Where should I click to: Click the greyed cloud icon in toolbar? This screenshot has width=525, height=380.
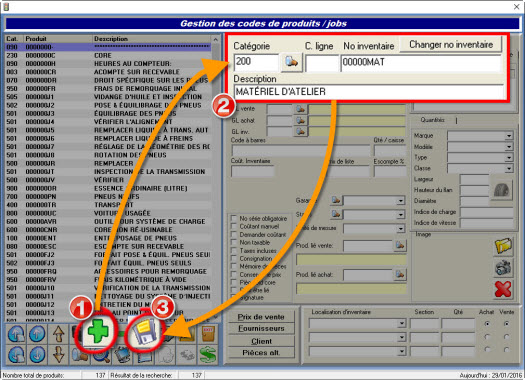point(166,356)
